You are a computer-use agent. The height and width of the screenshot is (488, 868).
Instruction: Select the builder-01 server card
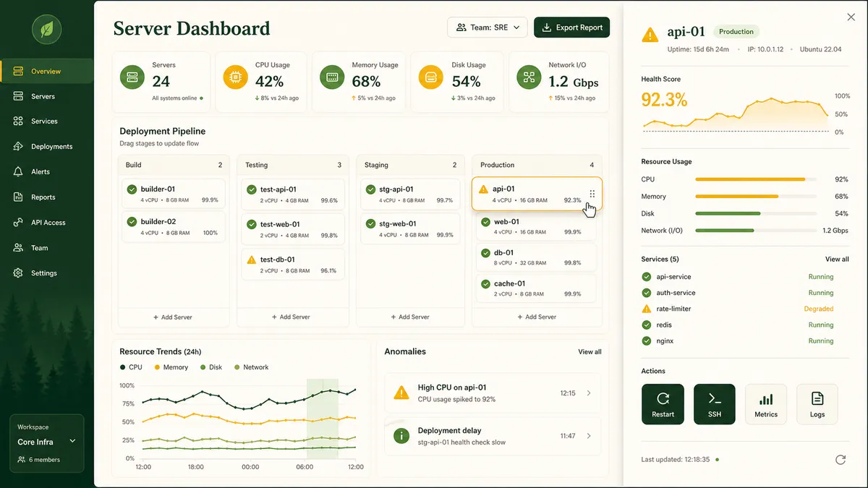[x=173, y=194]
